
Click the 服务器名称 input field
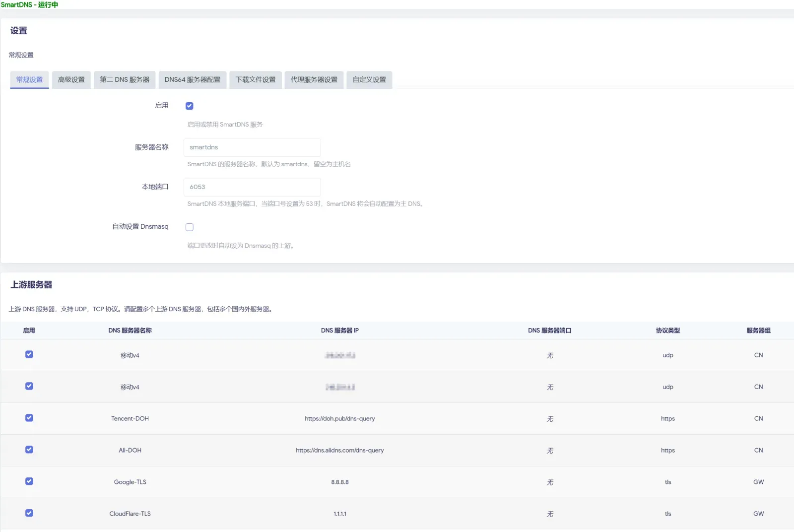click(x=252, y=147)
